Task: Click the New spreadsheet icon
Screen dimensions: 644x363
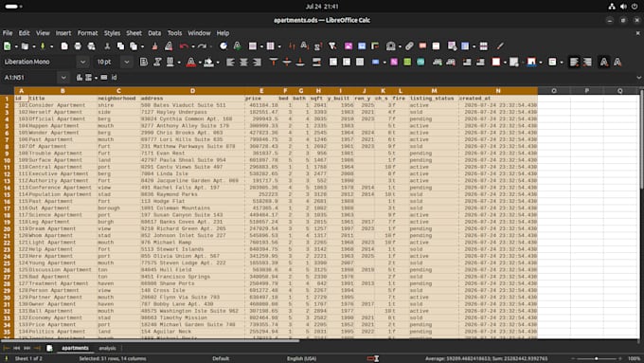Action: (8, 46)
